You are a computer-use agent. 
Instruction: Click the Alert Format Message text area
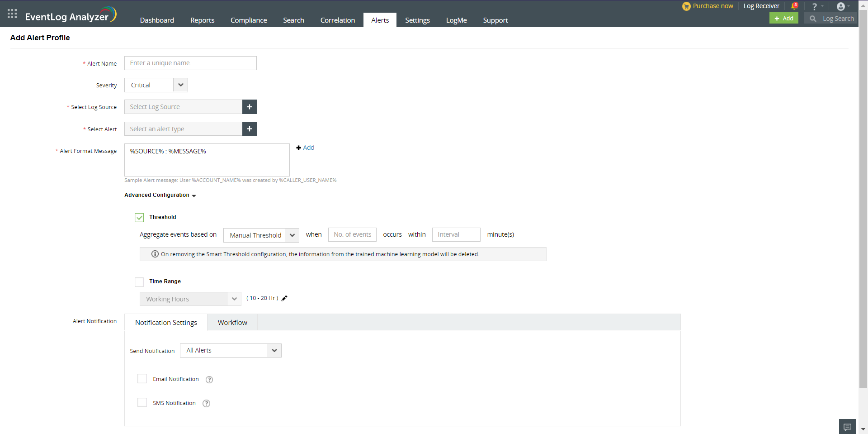point(207,160)
